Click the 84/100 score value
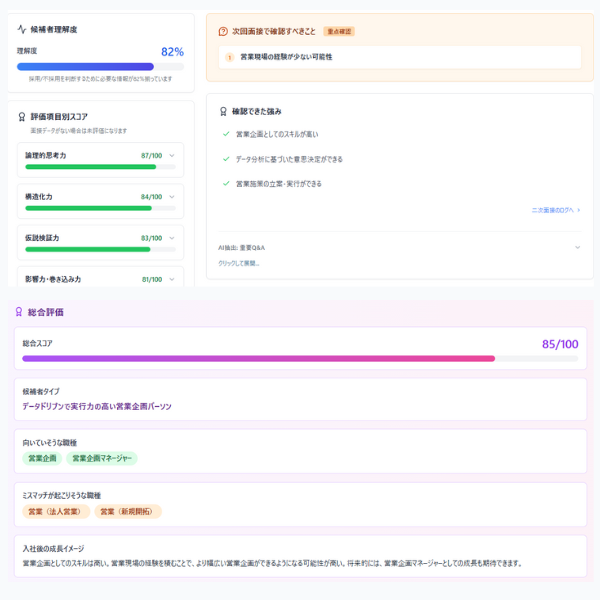The width and height of the screenshot is (600, 600). coord(152,197)
